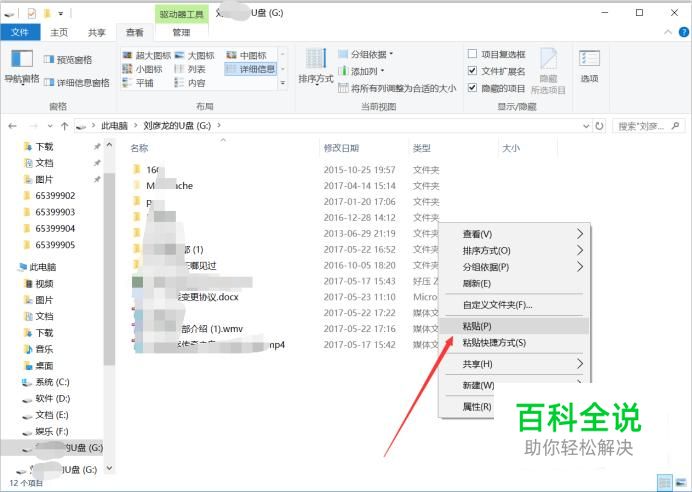Viewport: 692px width, 492px height.
Task: Collapse the ribbon with chevron
Action: pyautogui.click(x=668, y=32)
